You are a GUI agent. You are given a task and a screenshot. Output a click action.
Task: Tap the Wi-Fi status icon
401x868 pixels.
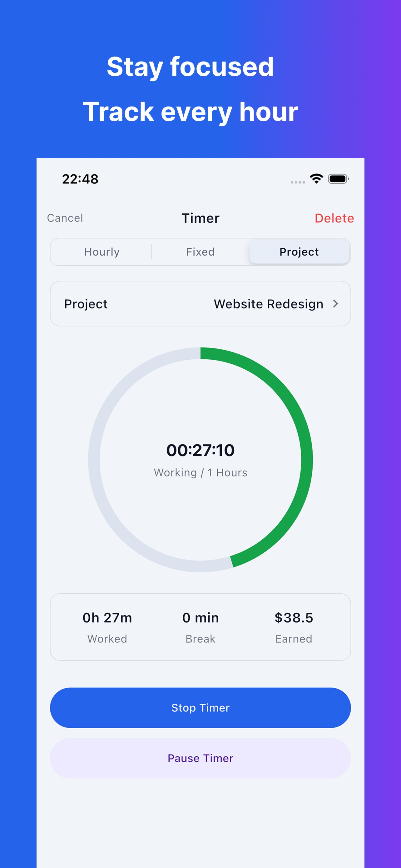pyautogui.click(x=316, y=179)
